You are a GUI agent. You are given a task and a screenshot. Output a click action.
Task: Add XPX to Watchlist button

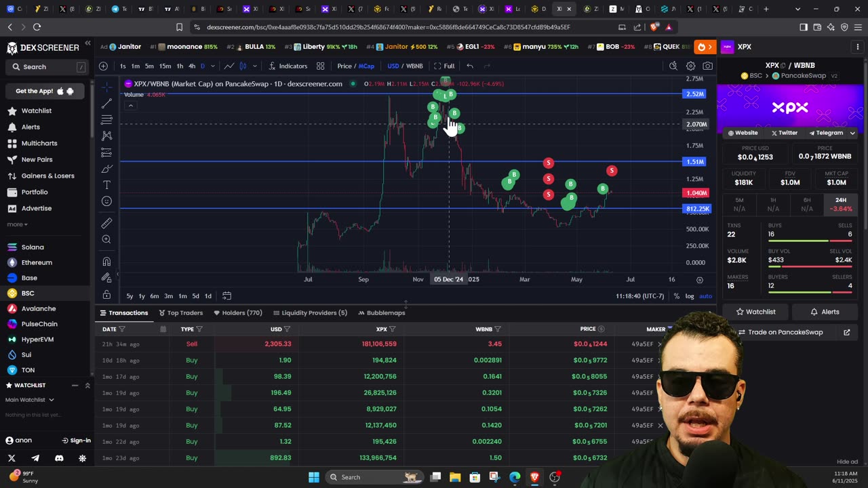click(x=755, y=312)
